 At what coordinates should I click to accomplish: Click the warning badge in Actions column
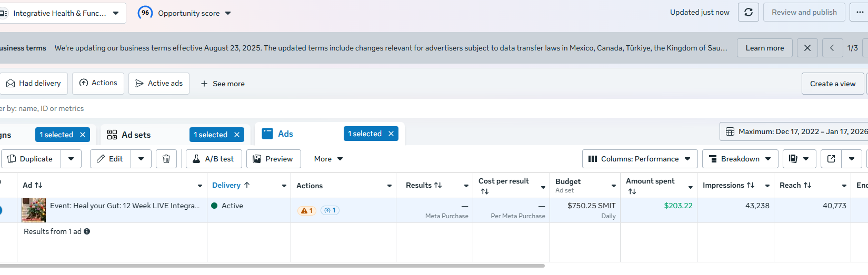tap(306, 210)
